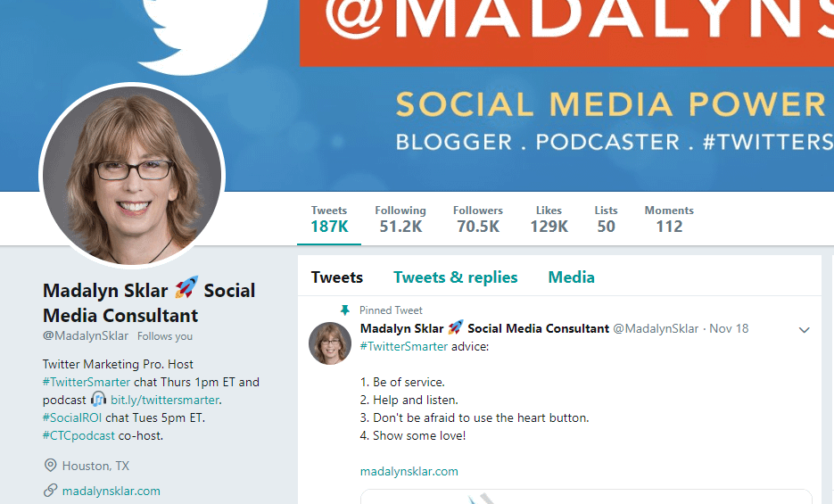Open the Lists 50 stat
Viewport: 834px width, 504px height.
tap(606, 219)
